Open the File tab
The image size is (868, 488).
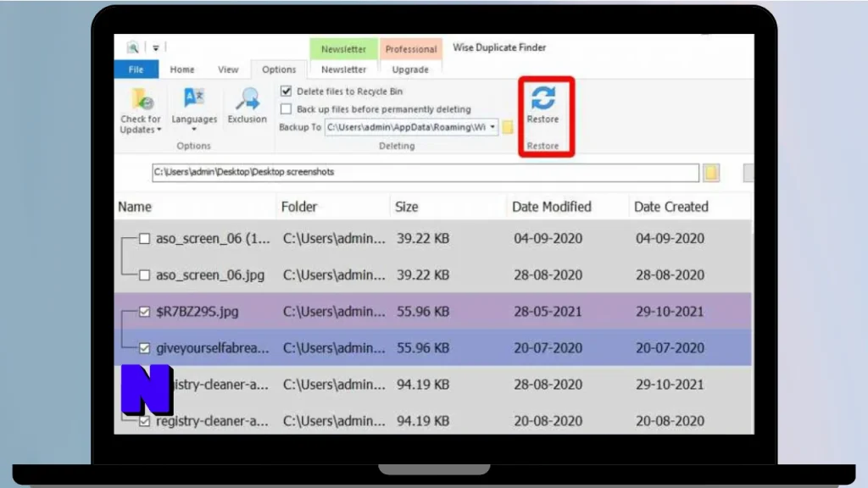click(136, 69)
